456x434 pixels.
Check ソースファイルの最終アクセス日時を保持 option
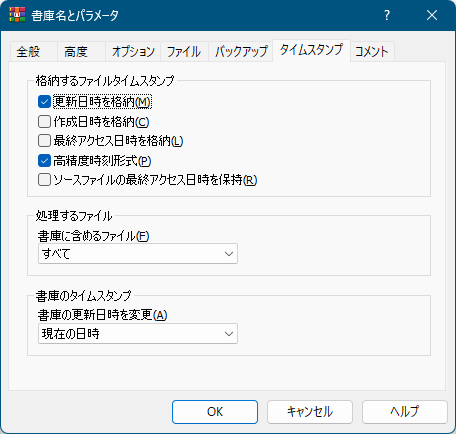click(x=44, y=180)
